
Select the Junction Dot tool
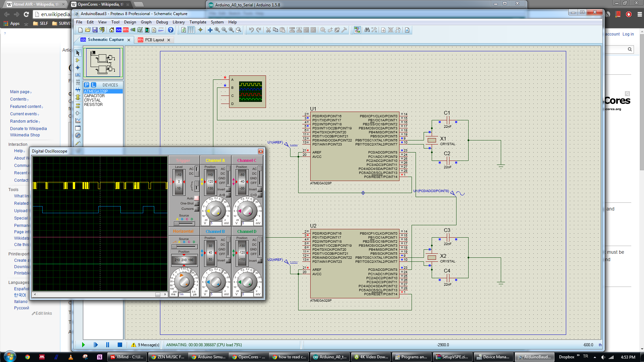point(78,68)
